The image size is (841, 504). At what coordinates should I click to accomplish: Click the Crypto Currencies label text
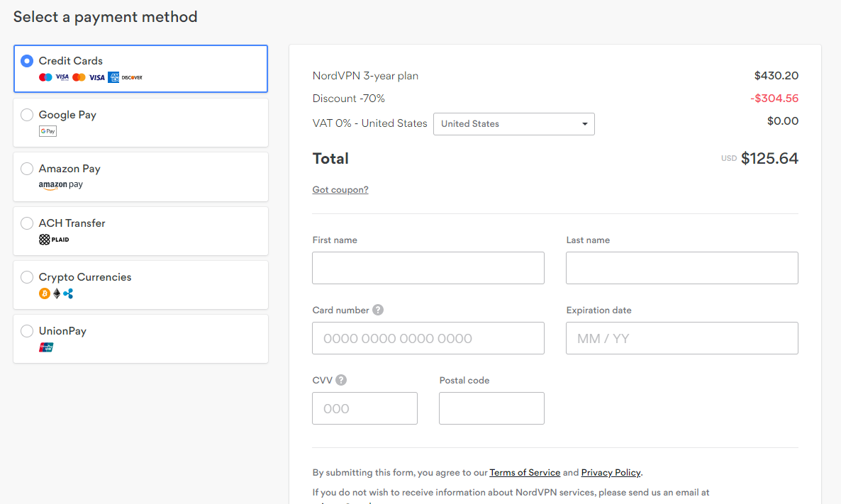pyautogui.click(x=85, y=277)
